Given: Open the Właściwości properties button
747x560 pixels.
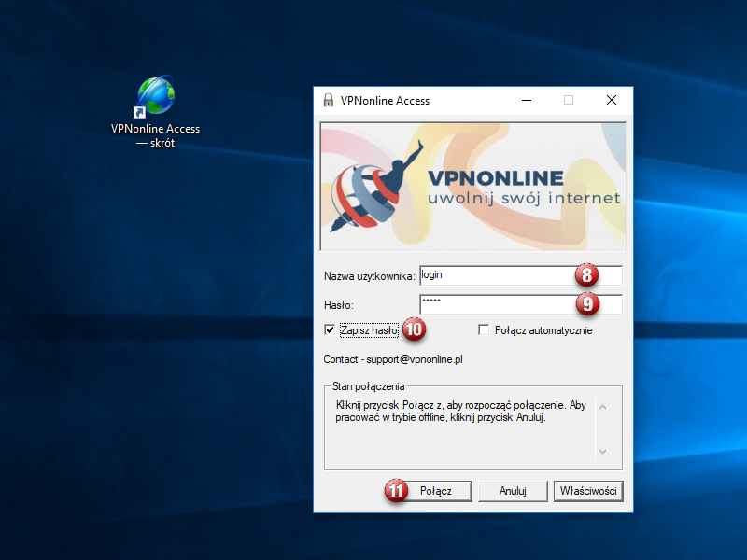Looking at the screenshot, I should click(x=588, y=491).
